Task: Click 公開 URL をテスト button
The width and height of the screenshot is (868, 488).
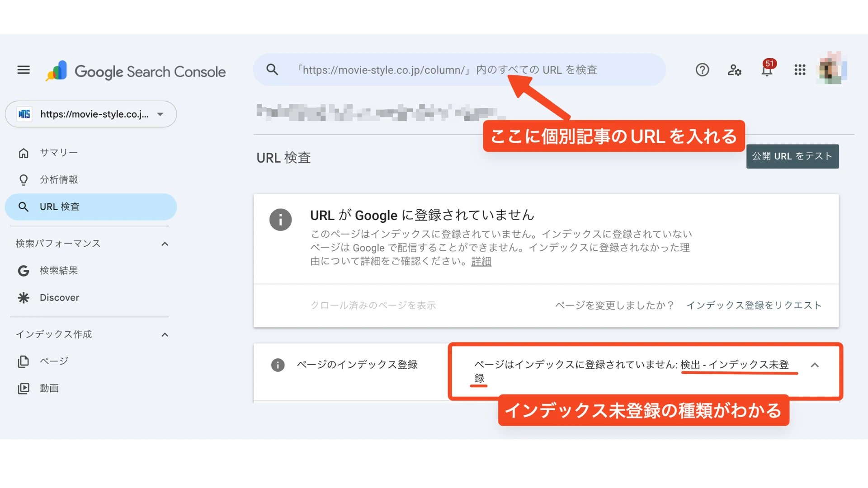Action: click(x=793, y=156)
